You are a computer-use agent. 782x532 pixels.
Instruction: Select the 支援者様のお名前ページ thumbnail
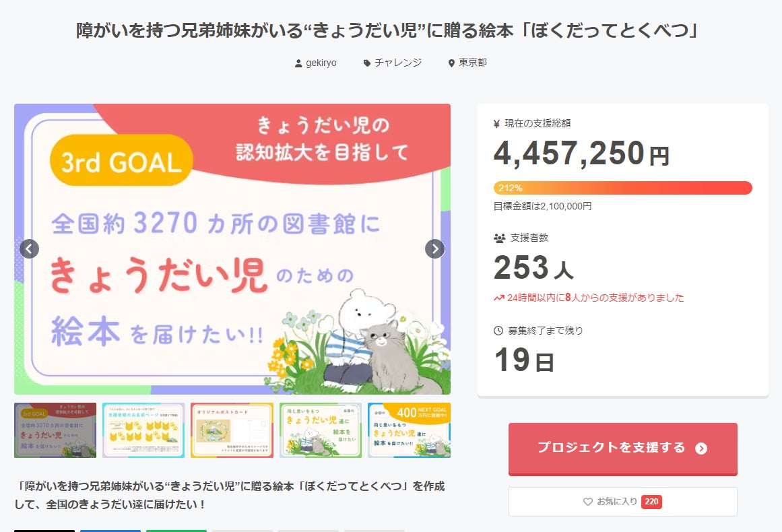tap(143, 430)
